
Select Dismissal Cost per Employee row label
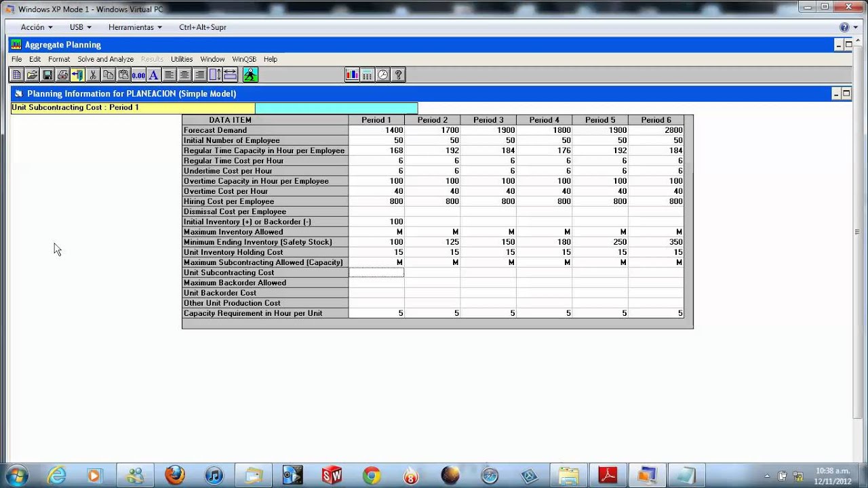(x=265, y=211)
